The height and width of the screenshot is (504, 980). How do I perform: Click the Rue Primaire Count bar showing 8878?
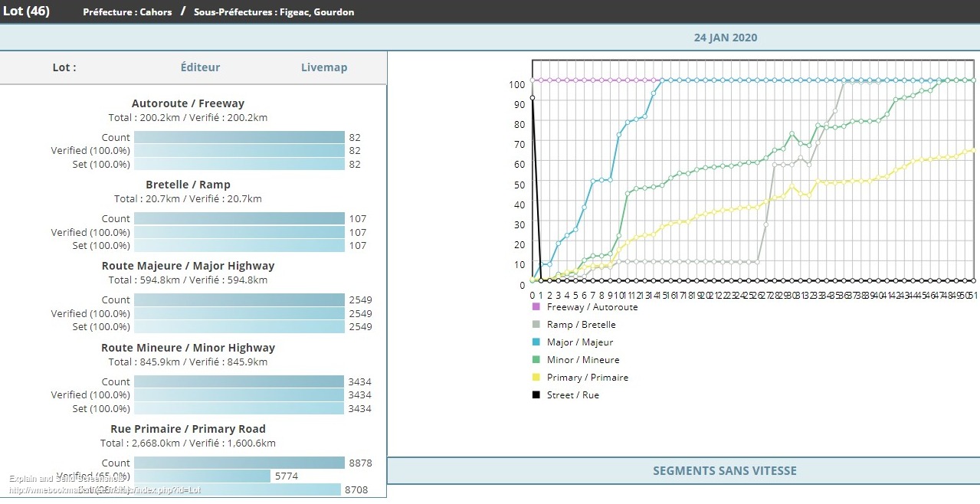[x=239, y=463]
